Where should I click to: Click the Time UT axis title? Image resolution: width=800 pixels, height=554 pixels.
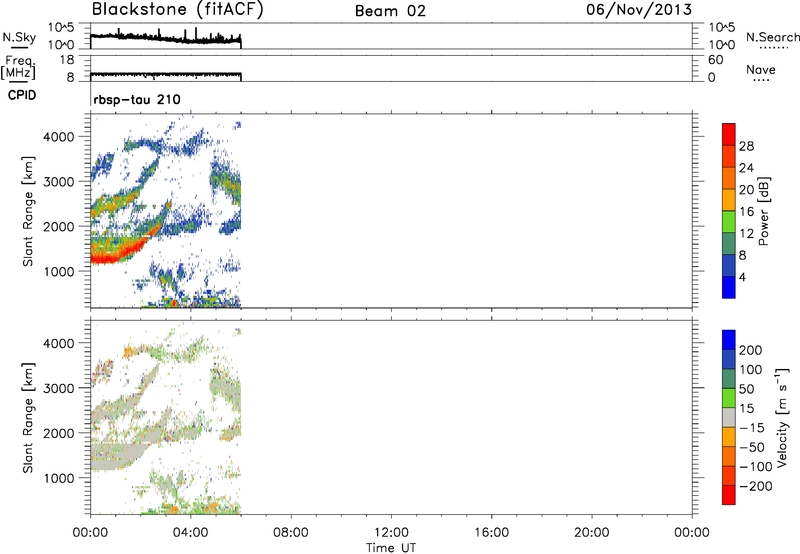tap(391, 548)
